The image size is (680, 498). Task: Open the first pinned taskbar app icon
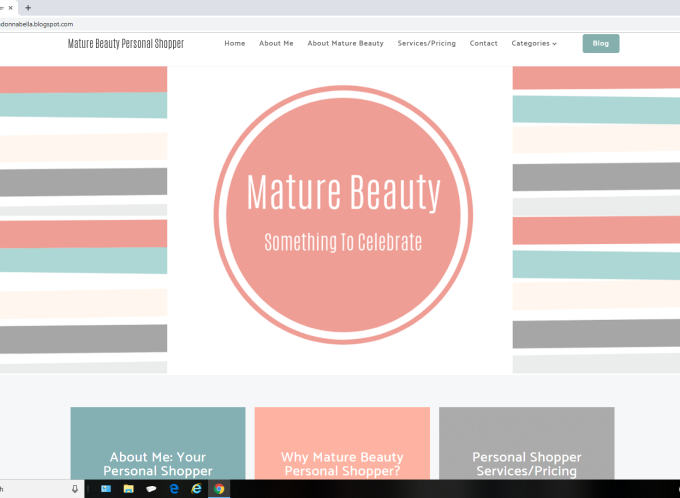(106, 489)
